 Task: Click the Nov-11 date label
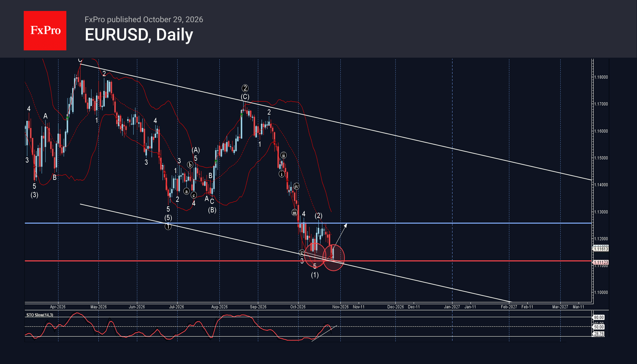pos(359,307)
